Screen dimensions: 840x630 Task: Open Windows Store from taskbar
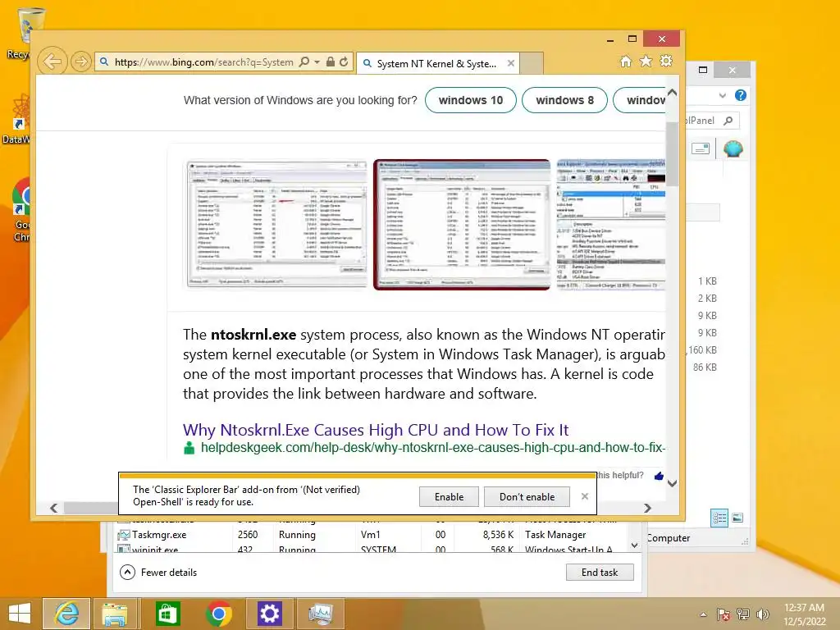[167, 614]
